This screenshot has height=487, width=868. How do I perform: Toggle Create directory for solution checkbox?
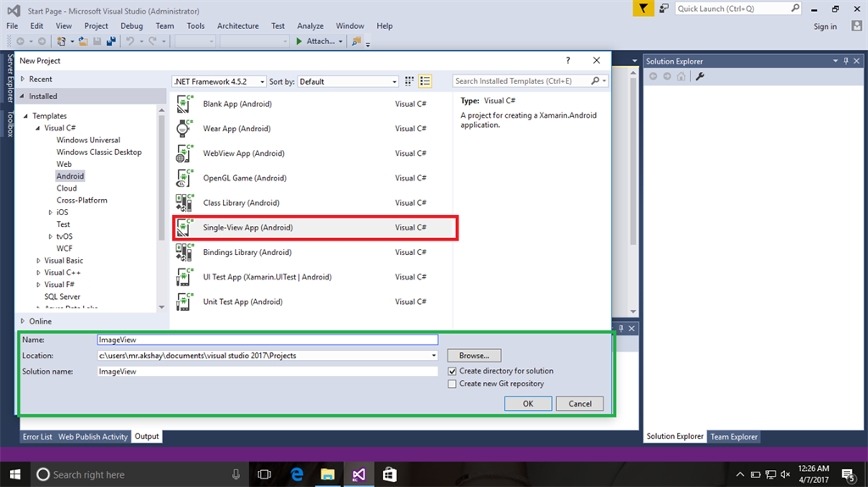(x=453, y=371)
